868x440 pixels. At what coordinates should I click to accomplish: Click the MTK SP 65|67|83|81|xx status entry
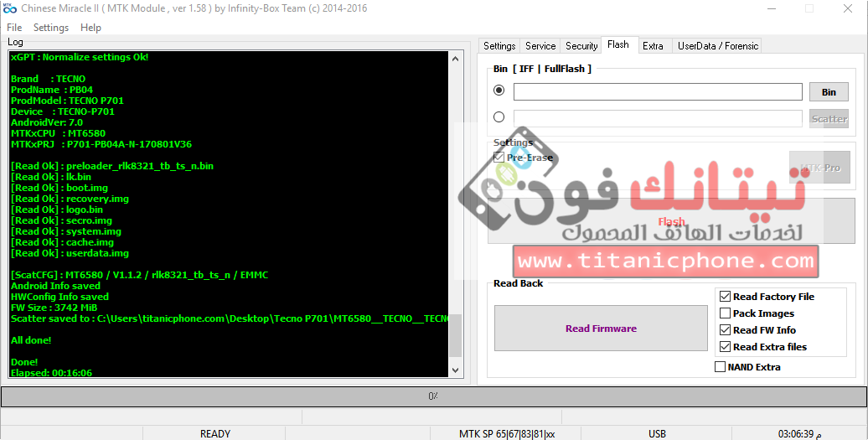coord(507,433)
